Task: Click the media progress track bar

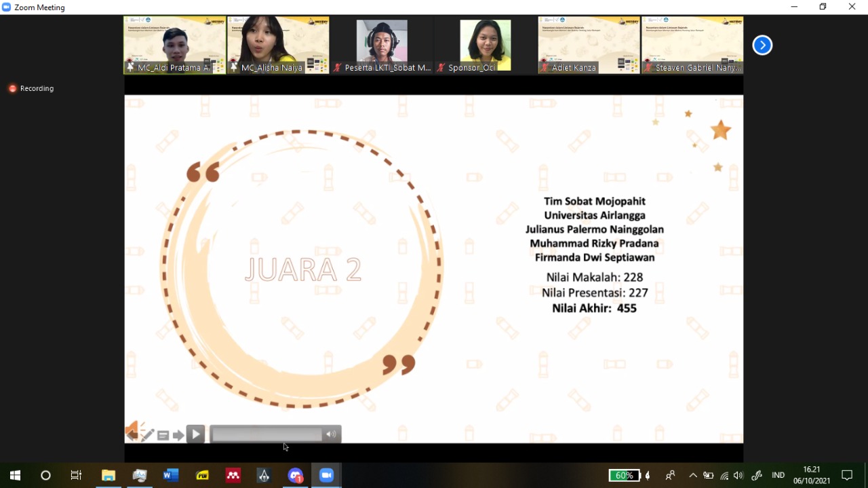Action: pos(267,434)
